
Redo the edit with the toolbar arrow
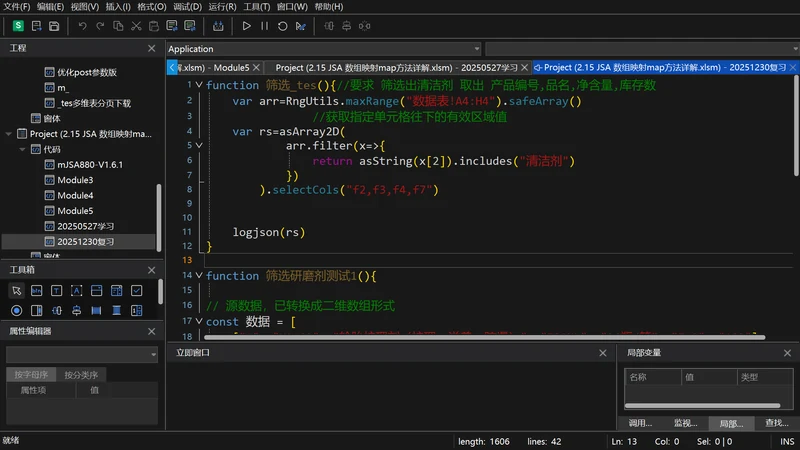pos(100,26)
